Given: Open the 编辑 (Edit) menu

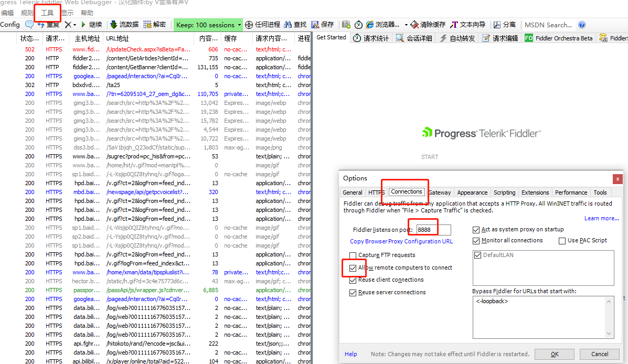Looking at the screenshot, I should (x=7, y=13).
